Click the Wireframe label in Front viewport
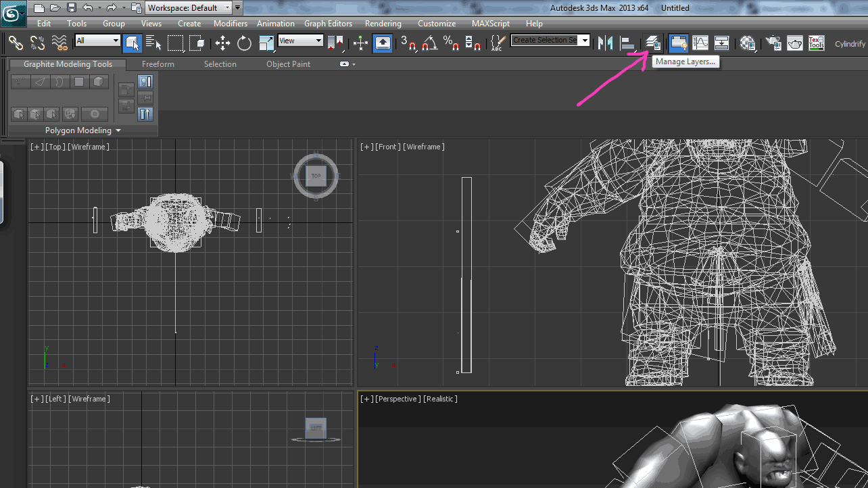 pos(424,147)
